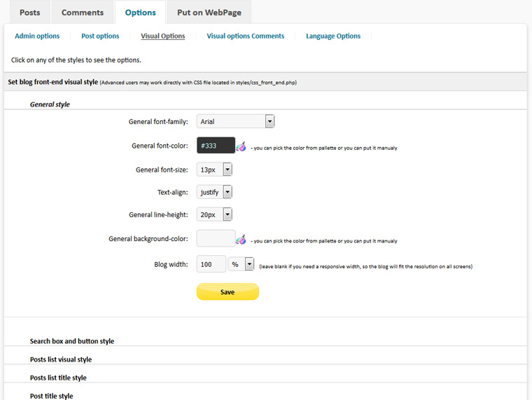Expand Search box and button style
The width and height of the screenshot is (532, 400).
72,341
